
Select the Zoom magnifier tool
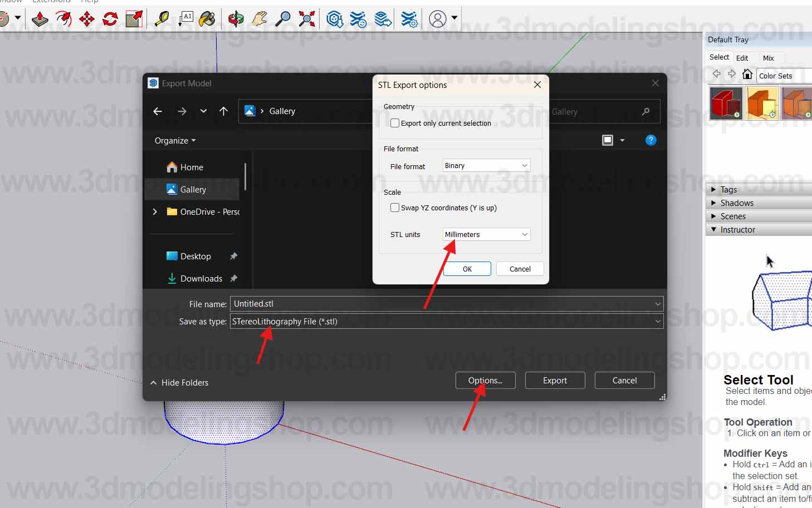(x=283, y=19)
